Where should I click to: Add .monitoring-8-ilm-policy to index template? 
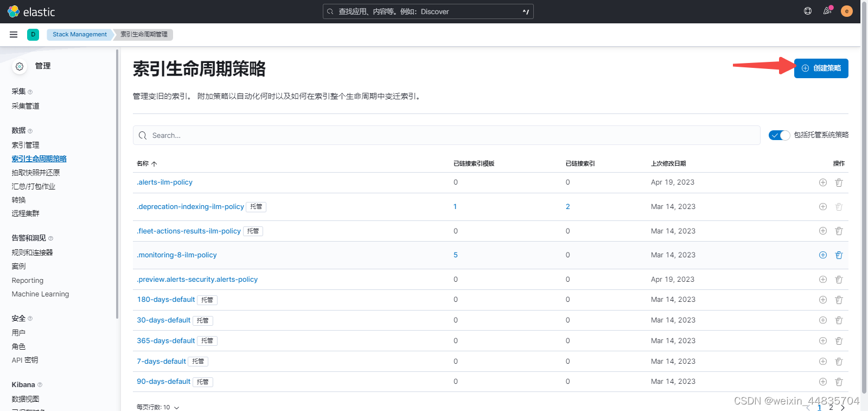pos(823,255)
